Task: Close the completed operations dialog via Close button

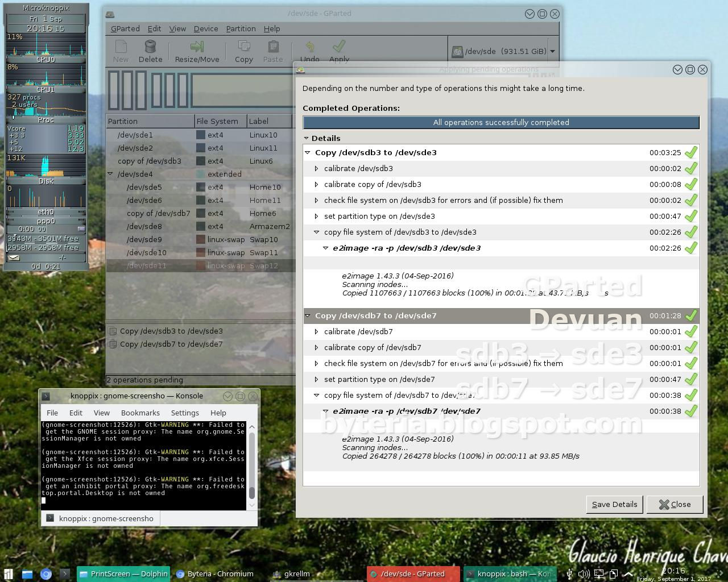Action: [675, 504]
